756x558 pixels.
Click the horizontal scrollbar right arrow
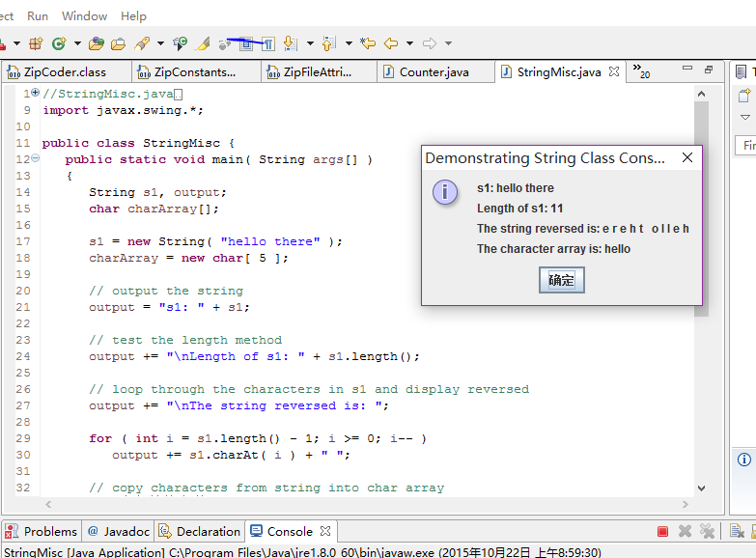click(x=686, y=505)
